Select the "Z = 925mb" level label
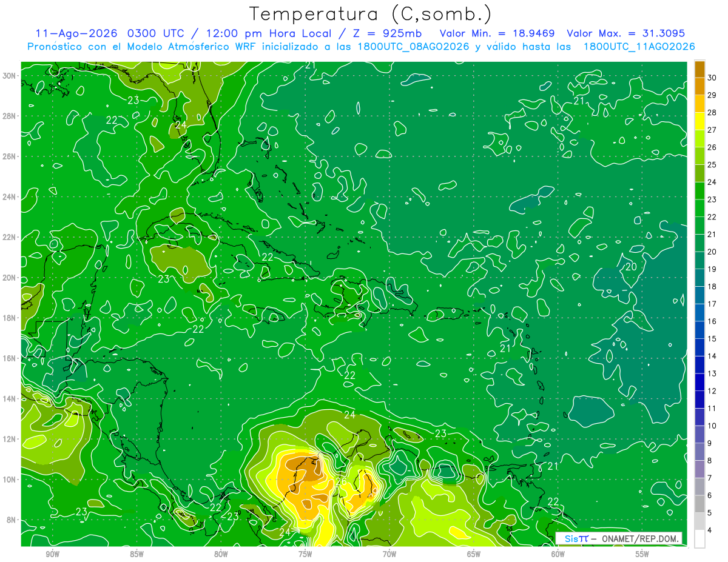This screenshot has width=728, height=562. [x=388, y=33]
